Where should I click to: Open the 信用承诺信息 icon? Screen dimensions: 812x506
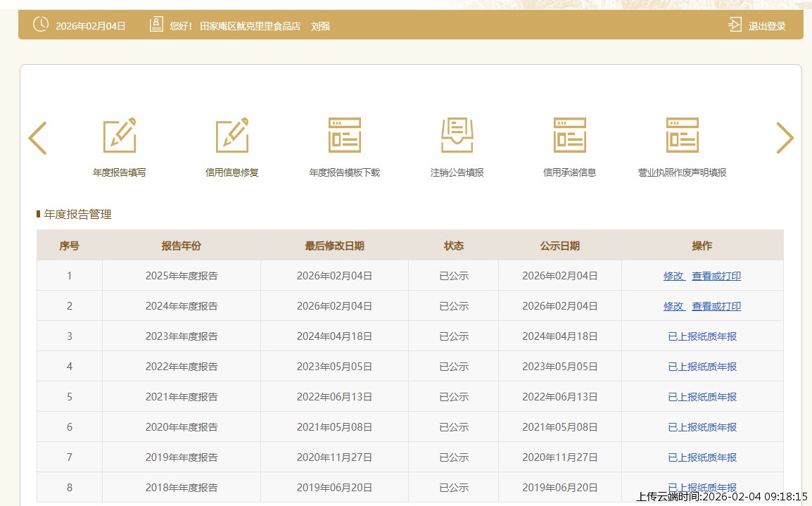tap(569, 136)
